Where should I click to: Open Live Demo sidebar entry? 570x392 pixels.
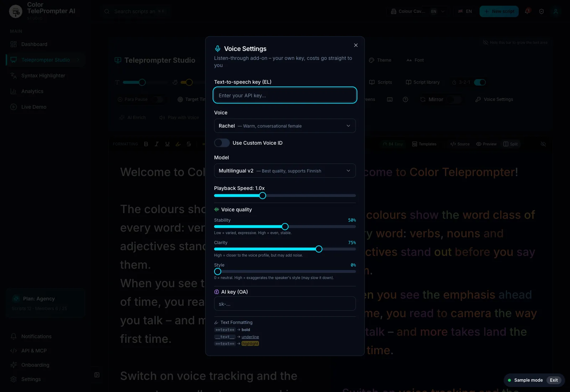click(46, 107)
